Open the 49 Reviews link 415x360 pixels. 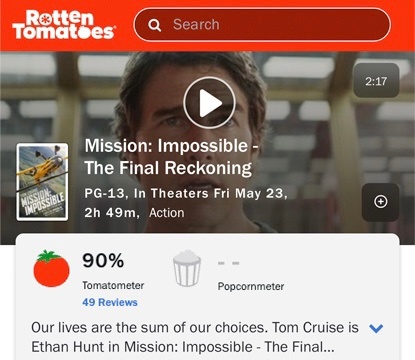110,302
